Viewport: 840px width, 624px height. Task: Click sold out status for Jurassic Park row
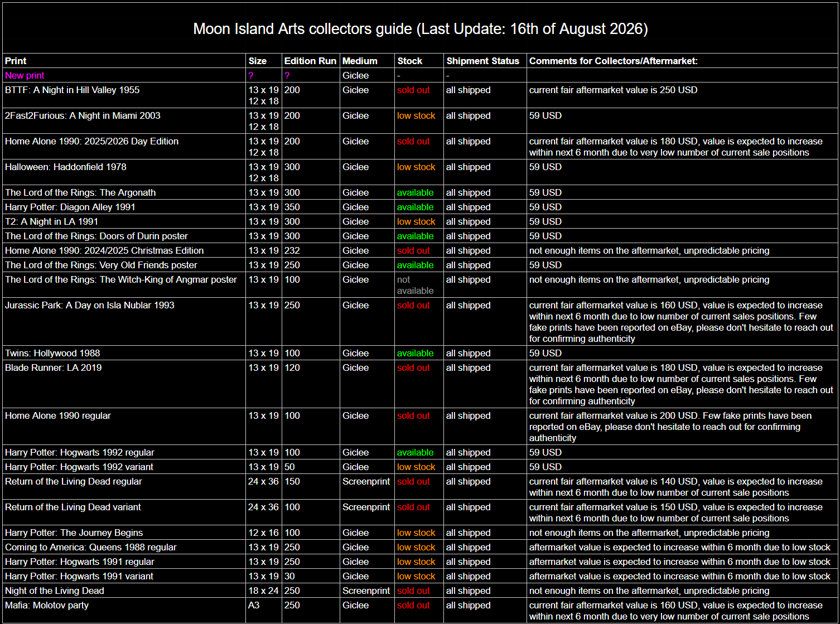413,305
